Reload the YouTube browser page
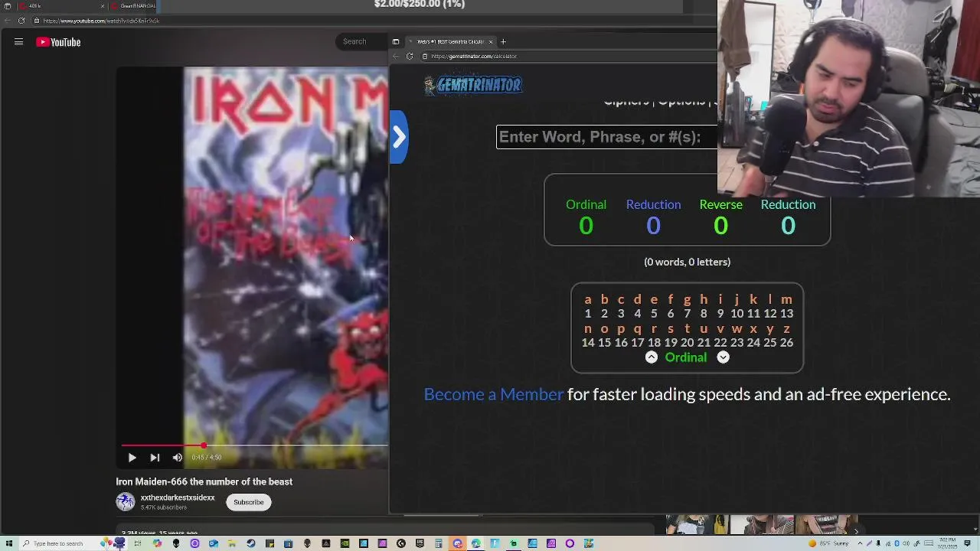This screenshot has width=980, height=551. coord(21,21)
